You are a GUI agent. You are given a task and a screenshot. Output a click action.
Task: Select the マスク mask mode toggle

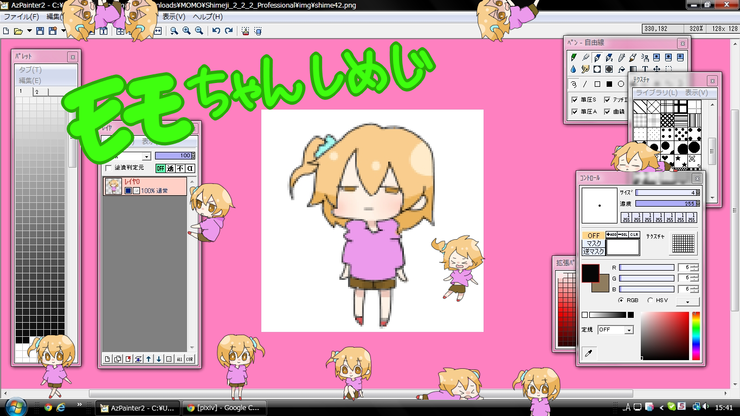coord(593,243)
